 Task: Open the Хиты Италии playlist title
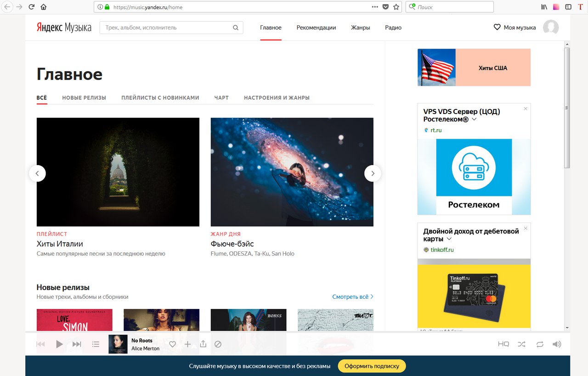pyautogui.click(x=60, y=244)
